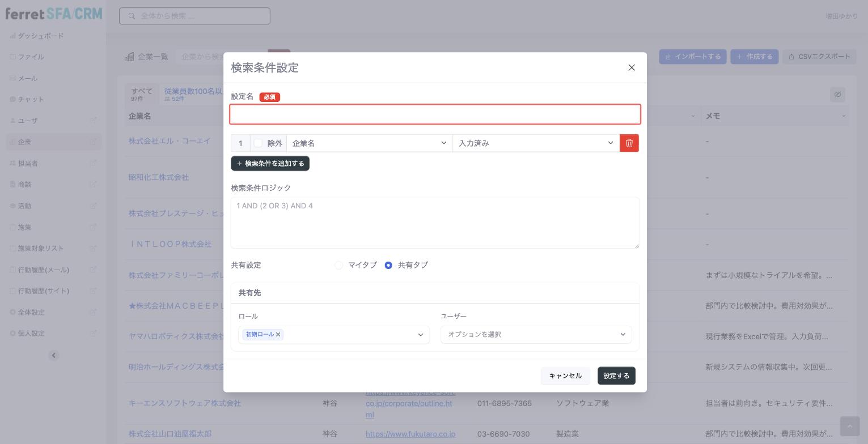Screen dimensions: 868x444
Task: Select the マイタブ radio option
Action: pos(338,265)
